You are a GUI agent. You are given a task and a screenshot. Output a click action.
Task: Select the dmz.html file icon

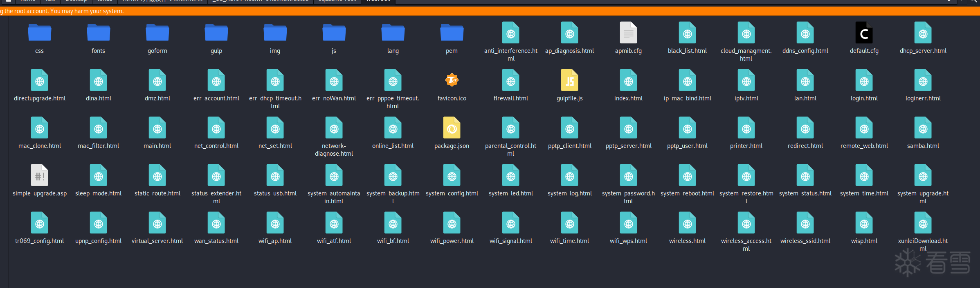click(x=157, y=80)
